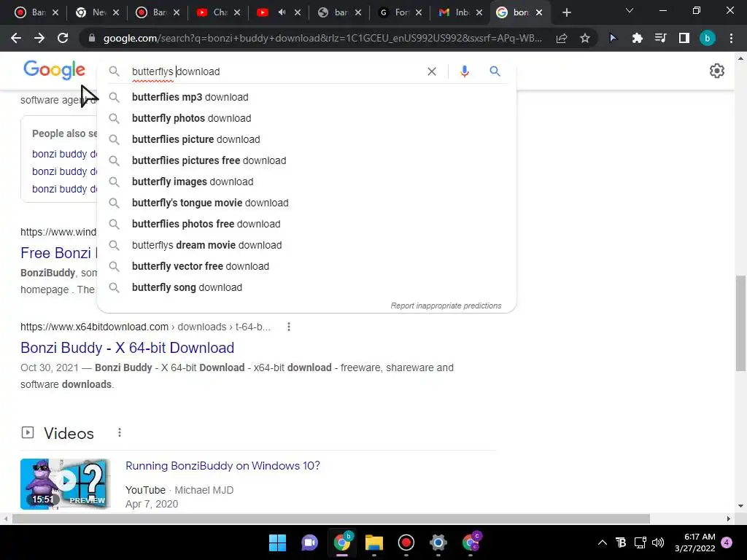Click inside the Google search text field

(x=276, y=71)
